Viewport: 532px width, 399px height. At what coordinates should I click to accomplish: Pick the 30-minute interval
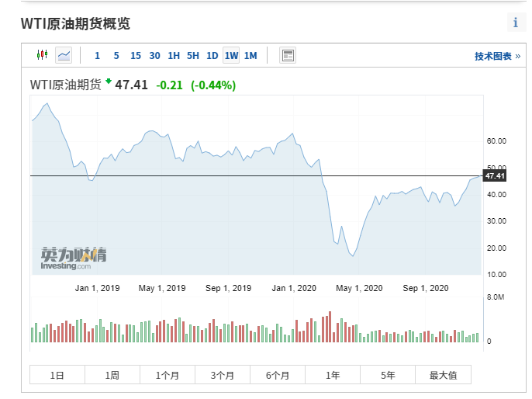coord(155,55)
